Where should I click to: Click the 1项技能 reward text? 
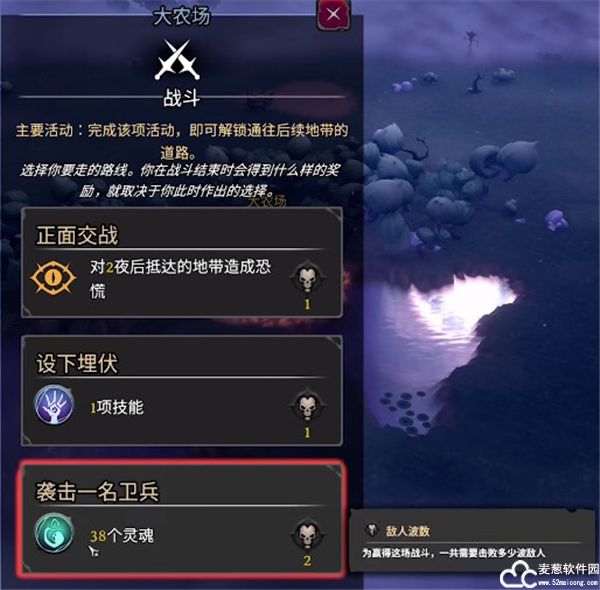click(x=117, y=407)
